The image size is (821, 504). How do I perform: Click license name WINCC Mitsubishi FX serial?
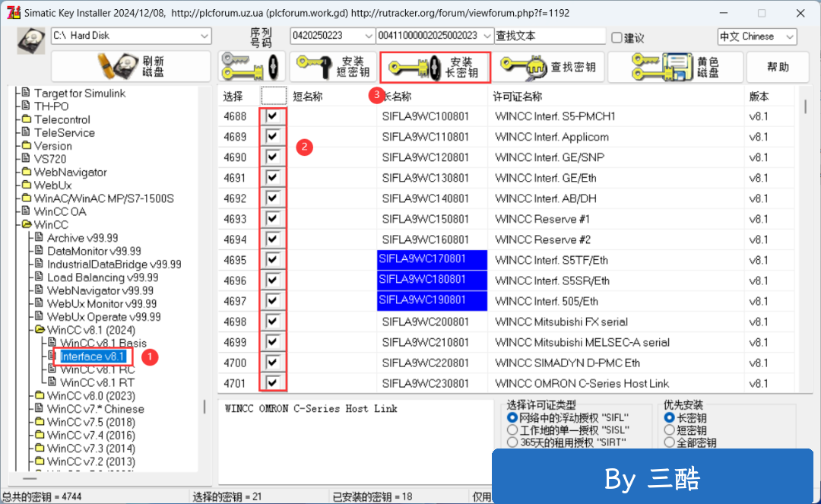coord(561,322)
